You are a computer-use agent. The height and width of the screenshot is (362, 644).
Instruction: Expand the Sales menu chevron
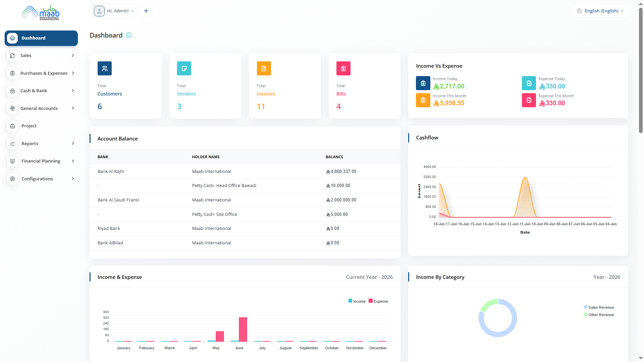73,56
